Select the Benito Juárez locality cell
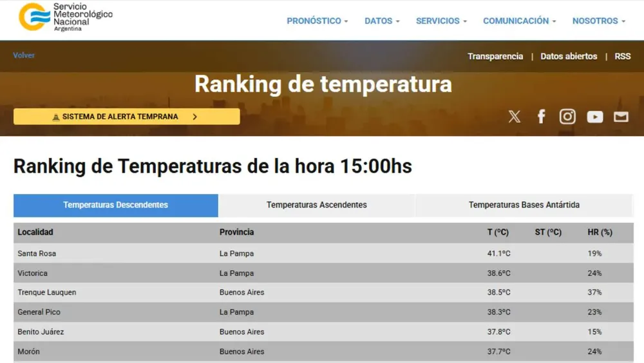This screenshot has width=644, height=363. [41, 332]
